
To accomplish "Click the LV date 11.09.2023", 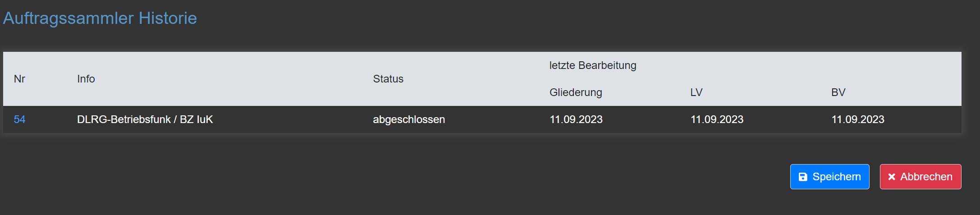I will tap(717, 119).
